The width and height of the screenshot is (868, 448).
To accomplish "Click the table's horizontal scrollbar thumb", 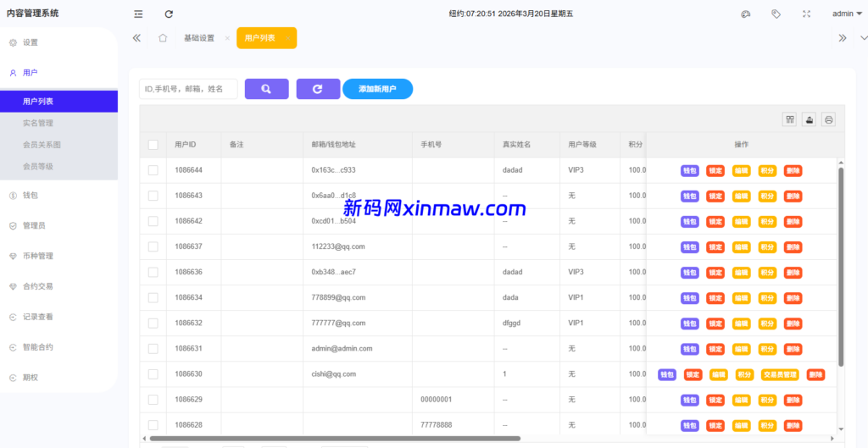I will [x=335, y=438].
